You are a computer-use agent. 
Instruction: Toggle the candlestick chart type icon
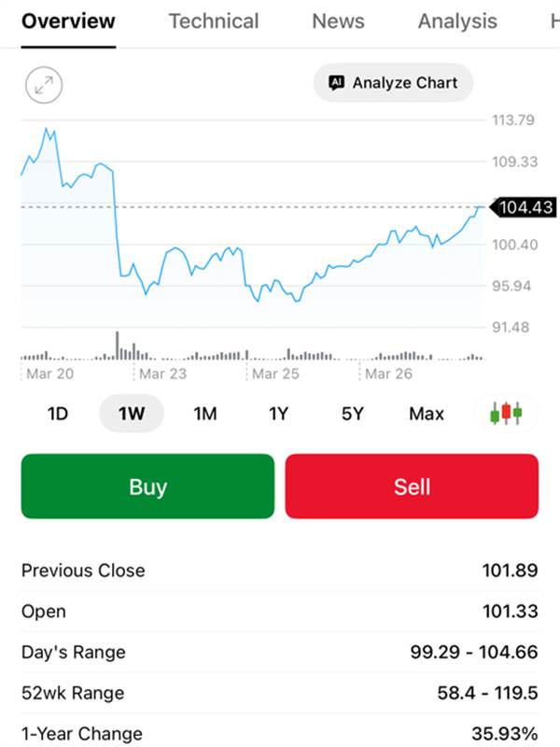[x=506, y=413]
